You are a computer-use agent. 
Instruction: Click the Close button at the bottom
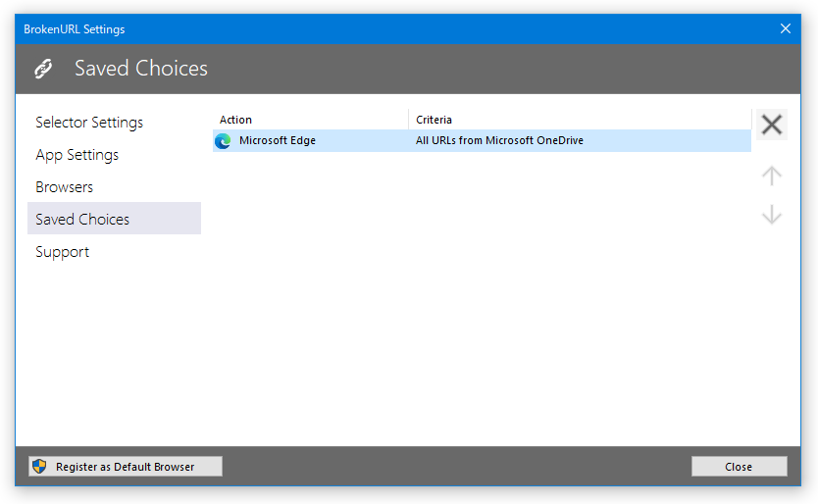click(x=740, y=467)
